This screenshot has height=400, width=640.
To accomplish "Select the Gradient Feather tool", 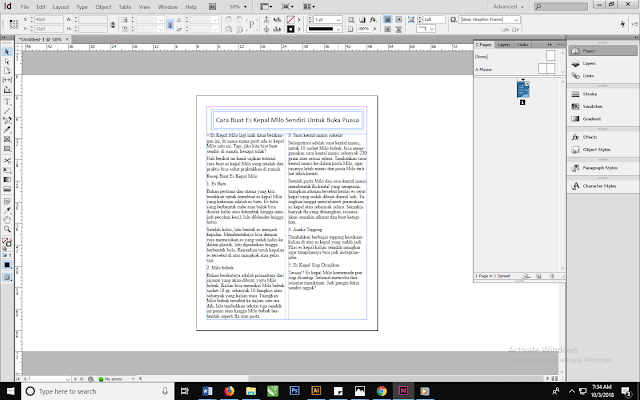I will coord(7,189).
